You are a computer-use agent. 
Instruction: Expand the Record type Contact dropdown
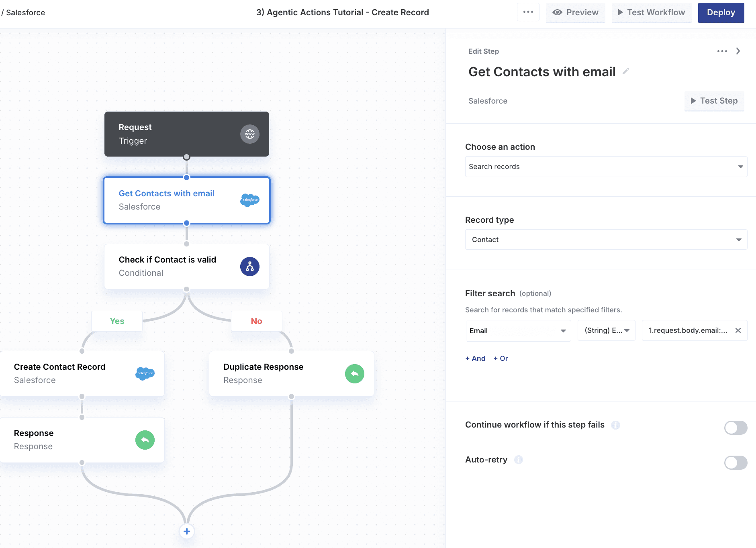coord(606,240)
